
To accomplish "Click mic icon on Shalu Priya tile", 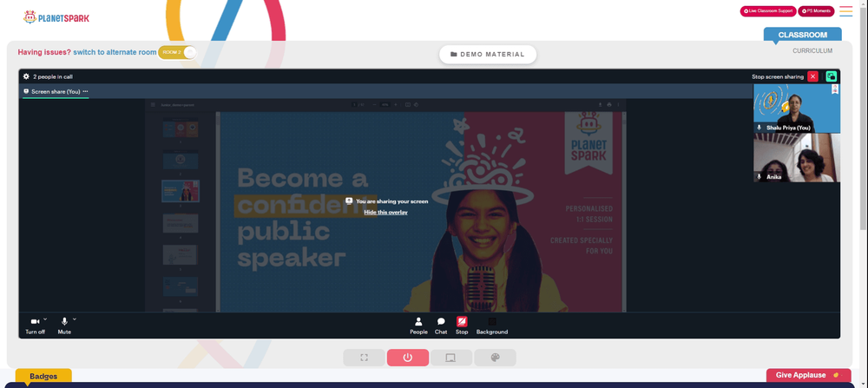I will point(759,128).
